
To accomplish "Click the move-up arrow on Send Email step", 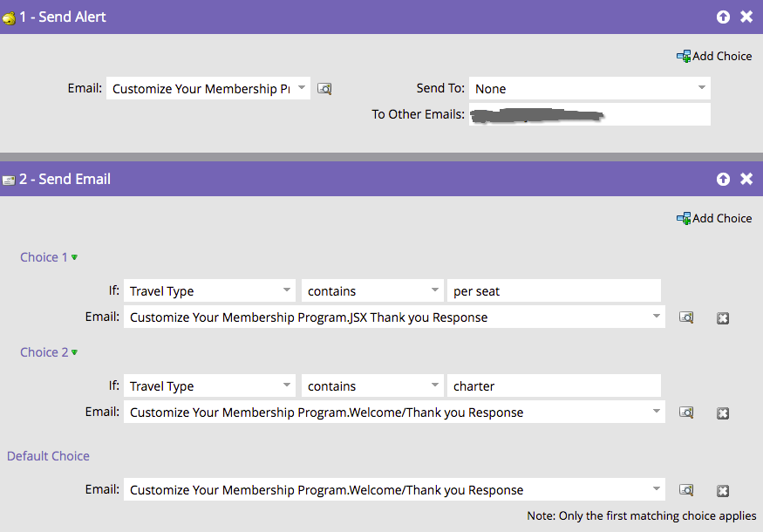I will (723, 179).
